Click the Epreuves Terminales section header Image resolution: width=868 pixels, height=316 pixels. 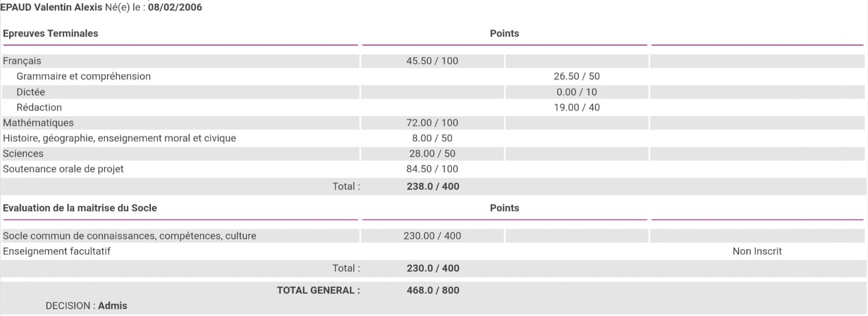50,33
